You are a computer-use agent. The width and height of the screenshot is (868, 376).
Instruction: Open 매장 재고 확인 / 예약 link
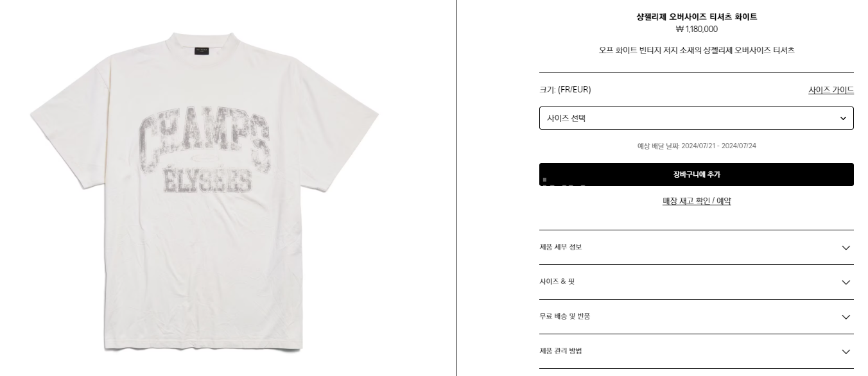tap(697, 201)
